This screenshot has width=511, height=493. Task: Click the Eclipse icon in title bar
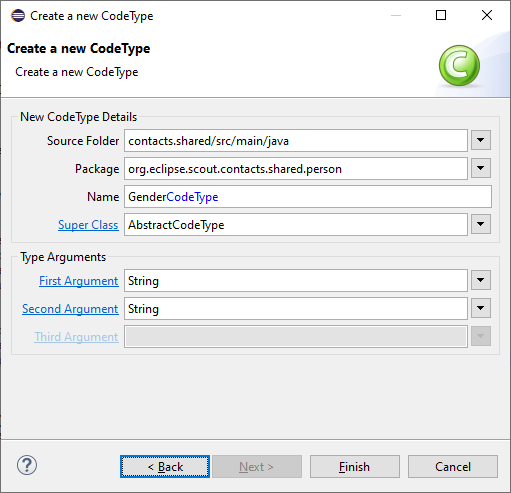click(x=18, y=16)
